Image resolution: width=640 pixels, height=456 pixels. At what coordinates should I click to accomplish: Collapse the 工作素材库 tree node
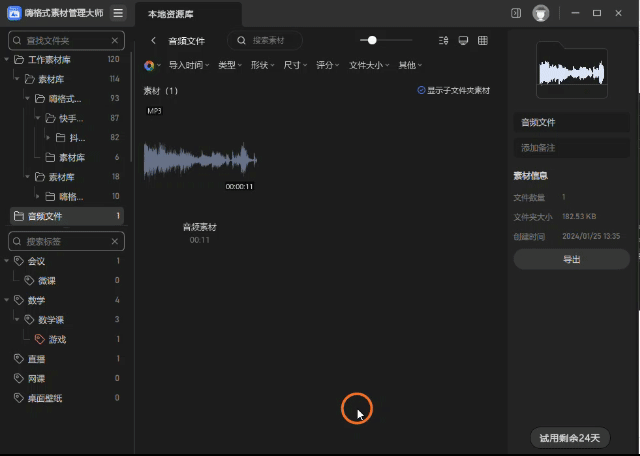coord(7,60)
